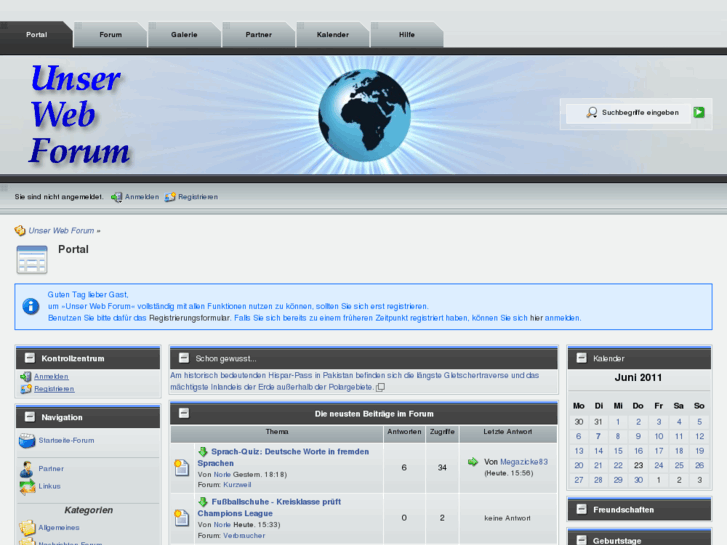727x545 pixels.
Task: Open the Portal tab
Action: [36, 35]
